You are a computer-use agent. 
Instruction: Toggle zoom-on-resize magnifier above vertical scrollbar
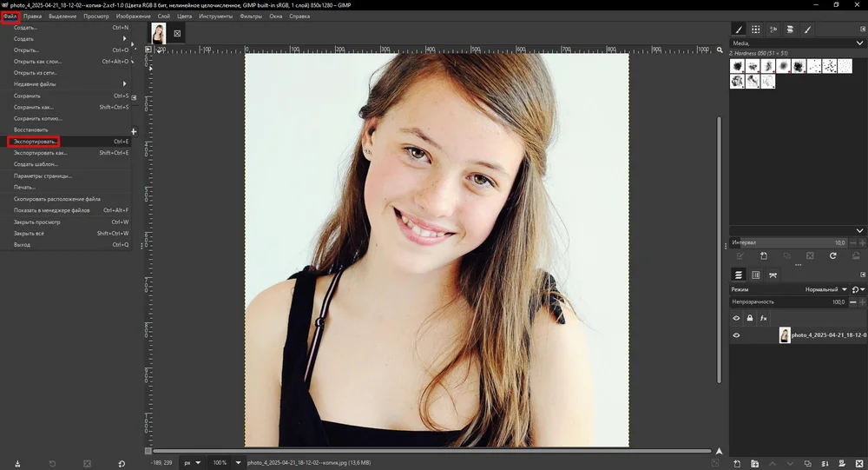720,50
